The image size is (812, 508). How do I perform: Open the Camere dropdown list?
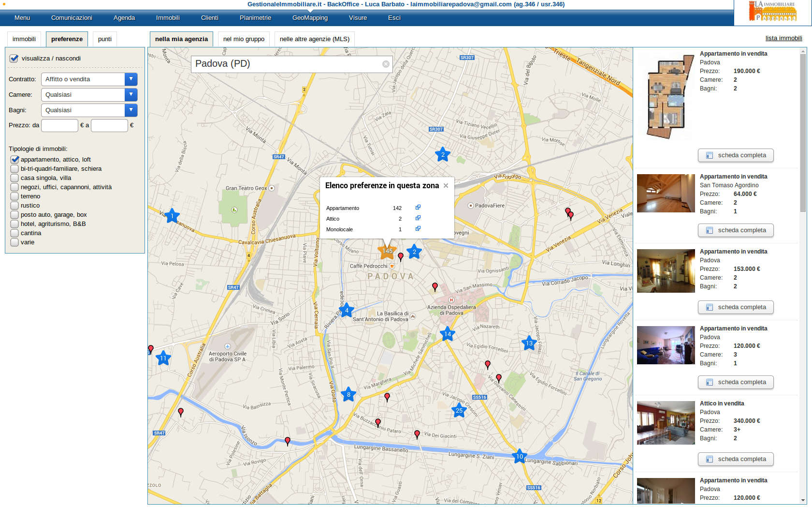tap(130, 95)
